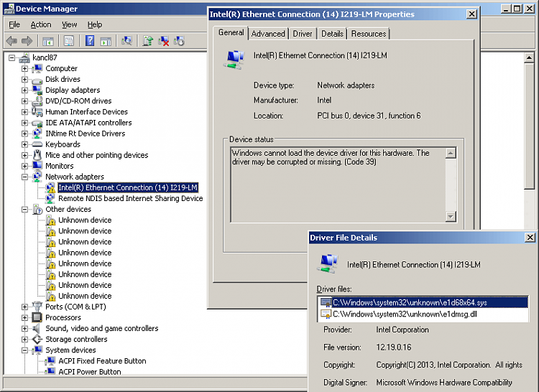
Task: Switch to the Driver tab
Action: tap(303, 34)
